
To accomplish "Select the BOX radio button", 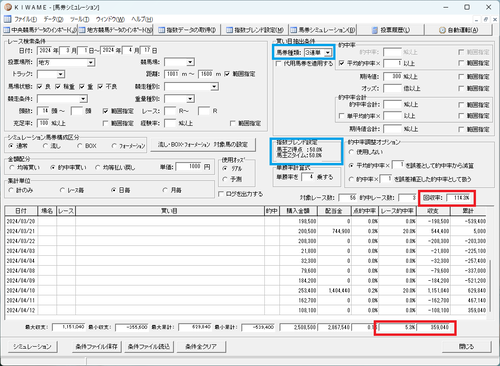I will [79, 146].
